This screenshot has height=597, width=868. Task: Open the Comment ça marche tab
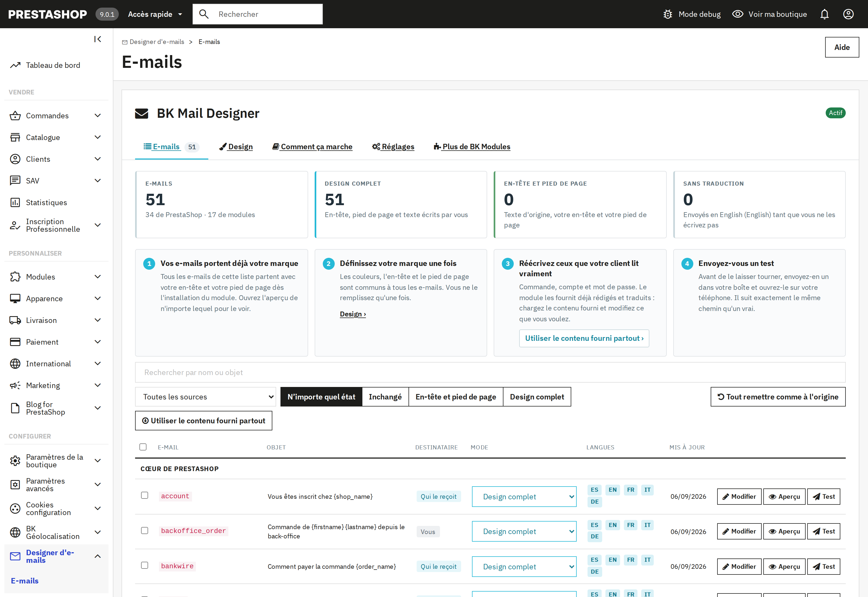[x=312, y=147]
